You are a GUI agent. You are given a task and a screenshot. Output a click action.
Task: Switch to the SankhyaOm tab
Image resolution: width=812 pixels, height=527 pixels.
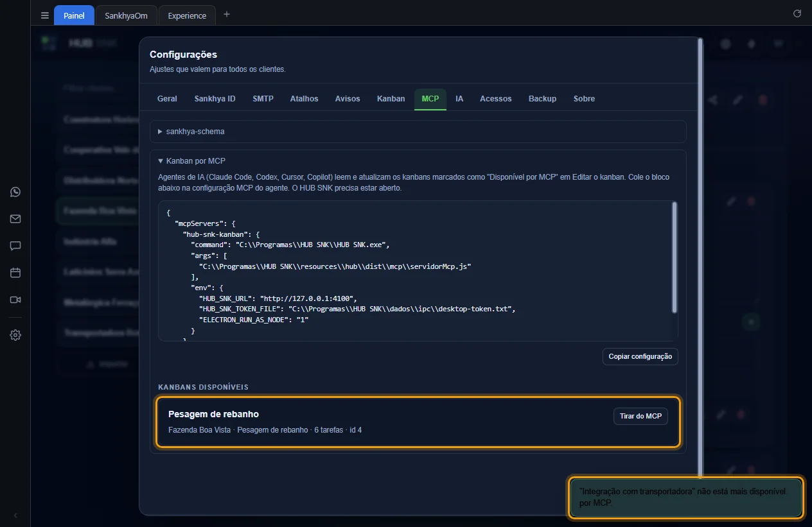tap(126, 15)
